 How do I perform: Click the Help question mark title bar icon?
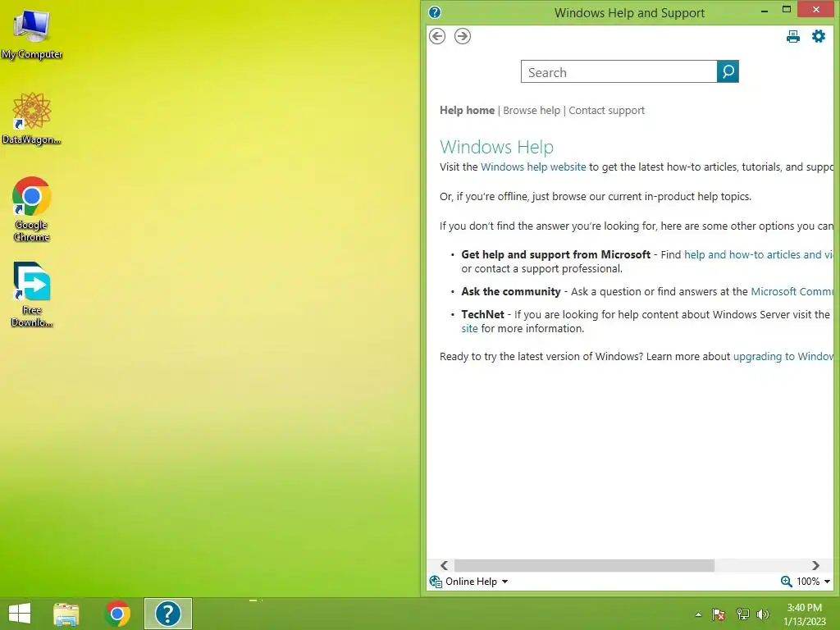pos(435,12)
